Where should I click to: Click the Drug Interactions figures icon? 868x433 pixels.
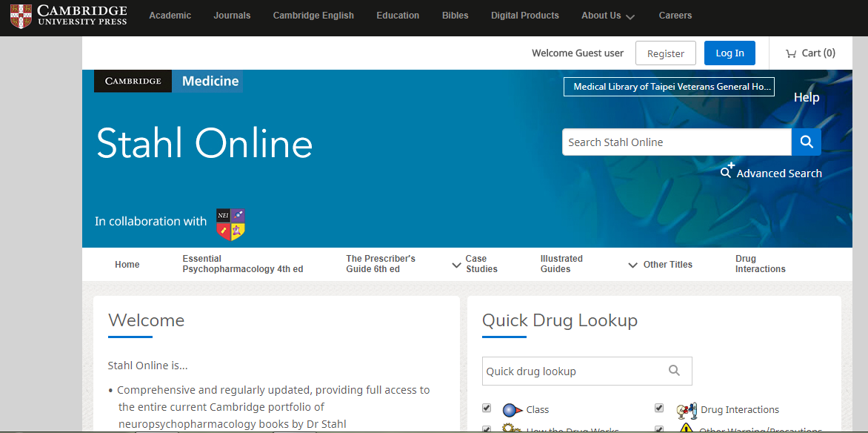687,411
